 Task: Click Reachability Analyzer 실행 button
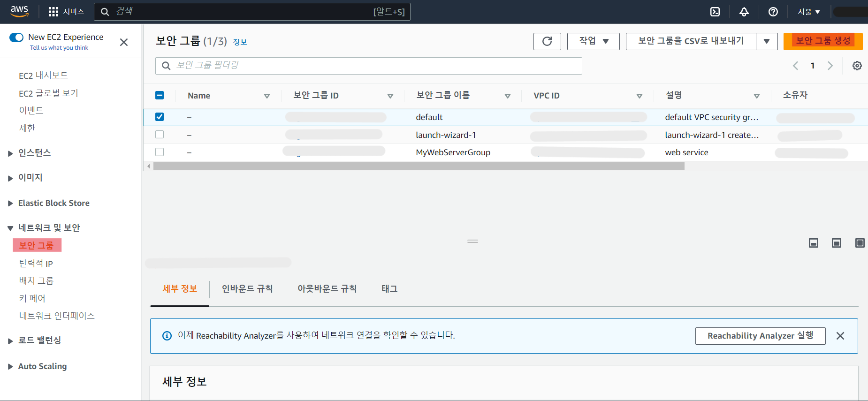click(760, 336)
